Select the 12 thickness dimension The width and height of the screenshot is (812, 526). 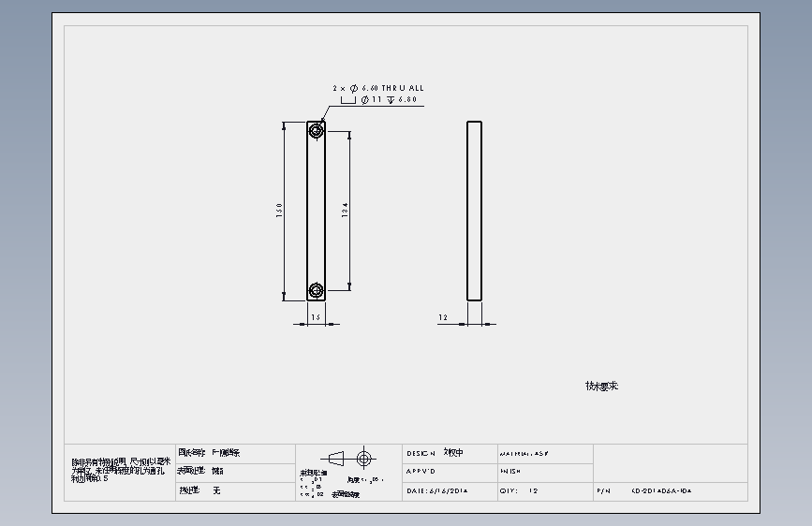click(x=443, y=317)
